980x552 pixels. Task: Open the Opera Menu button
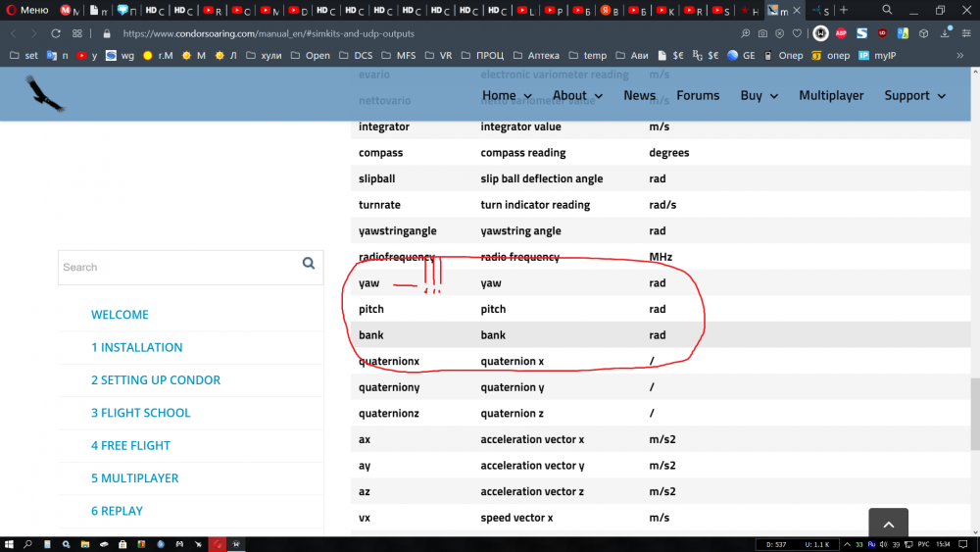coord(26,10)
